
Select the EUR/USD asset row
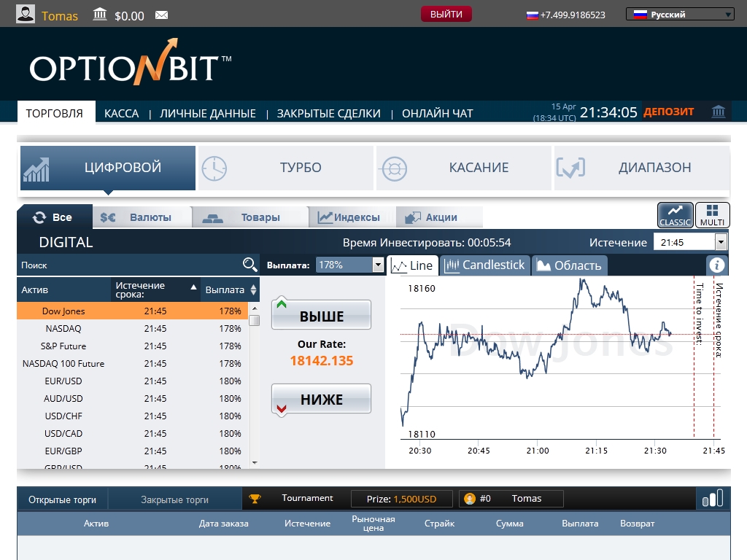[63, 381]
